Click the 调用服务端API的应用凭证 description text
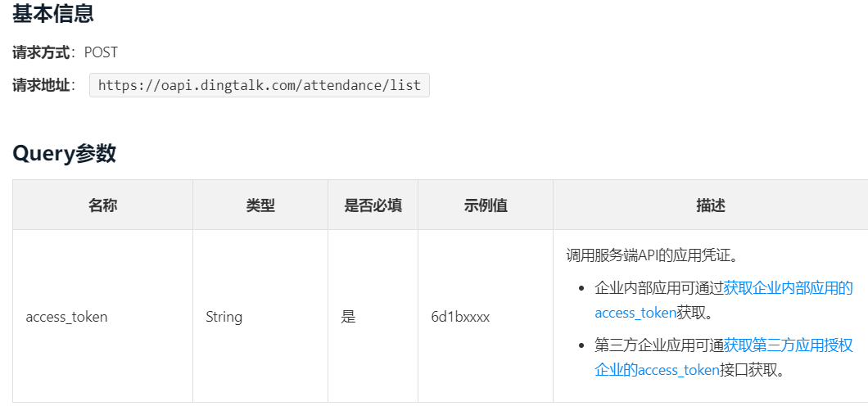The image size is (868, 415). point(652,255)
